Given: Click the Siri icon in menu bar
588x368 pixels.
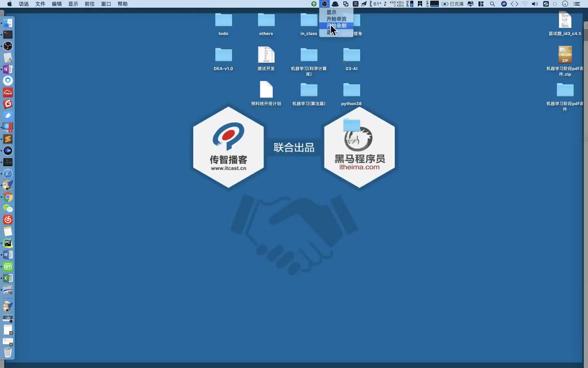Looking at the screenshot, I should coord(504,4).
